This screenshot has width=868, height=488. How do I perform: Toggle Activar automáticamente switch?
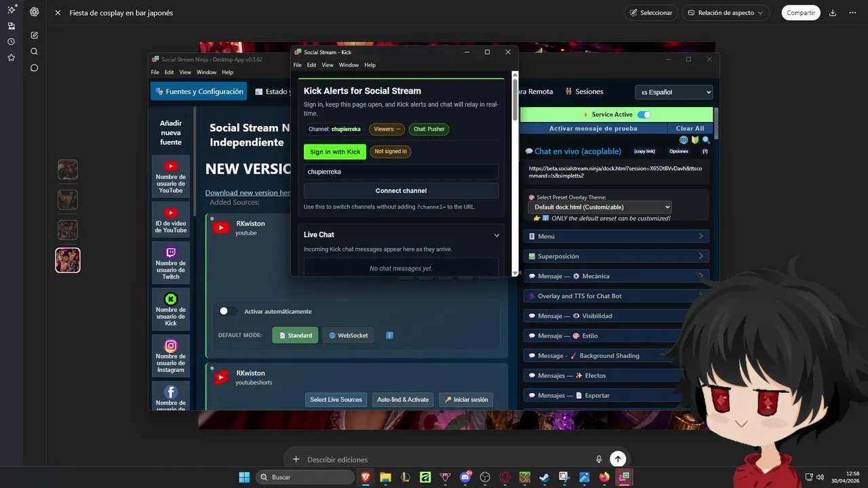[229, 311]
